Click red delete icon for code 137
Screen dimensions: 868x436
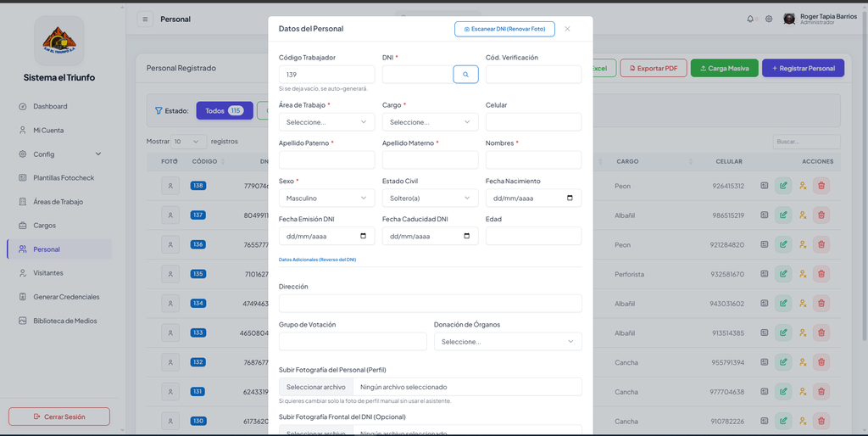(x=821, y=215)
